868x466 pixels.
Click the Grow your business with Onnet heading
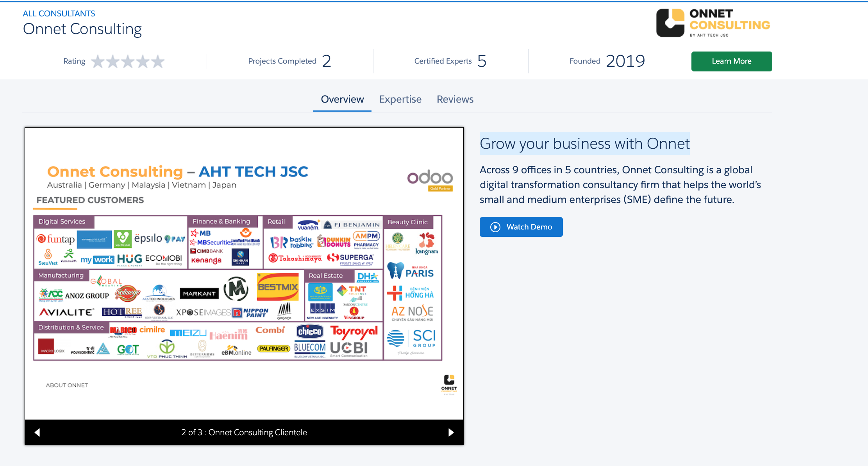point(584,144)
